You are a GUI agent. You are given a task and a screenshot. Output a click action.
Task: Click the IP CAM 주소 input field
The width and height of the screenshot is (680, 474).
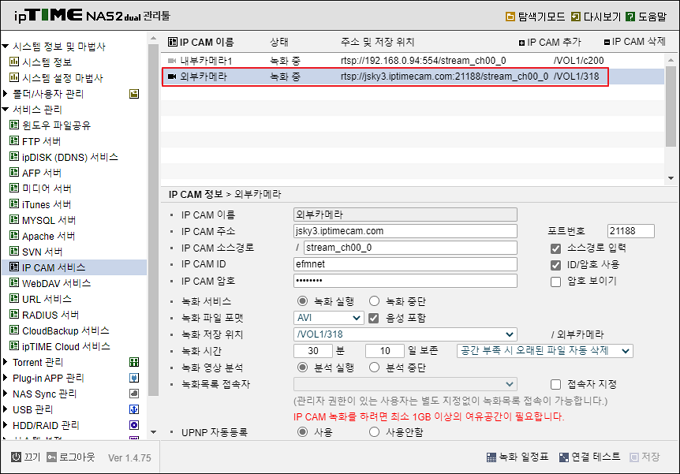[x=405, y=231]
